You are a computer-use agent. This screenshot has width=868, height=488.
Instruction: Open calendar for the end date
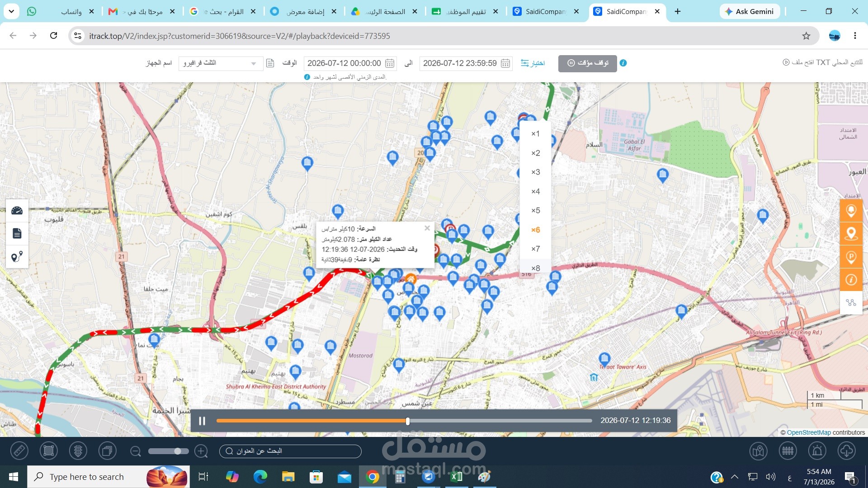point(505,63)
